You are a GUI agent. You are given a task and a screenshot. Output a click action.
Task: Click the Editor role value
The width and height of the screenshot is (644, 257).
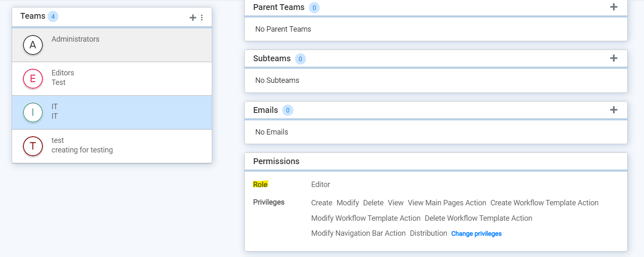tap(321, 185)
